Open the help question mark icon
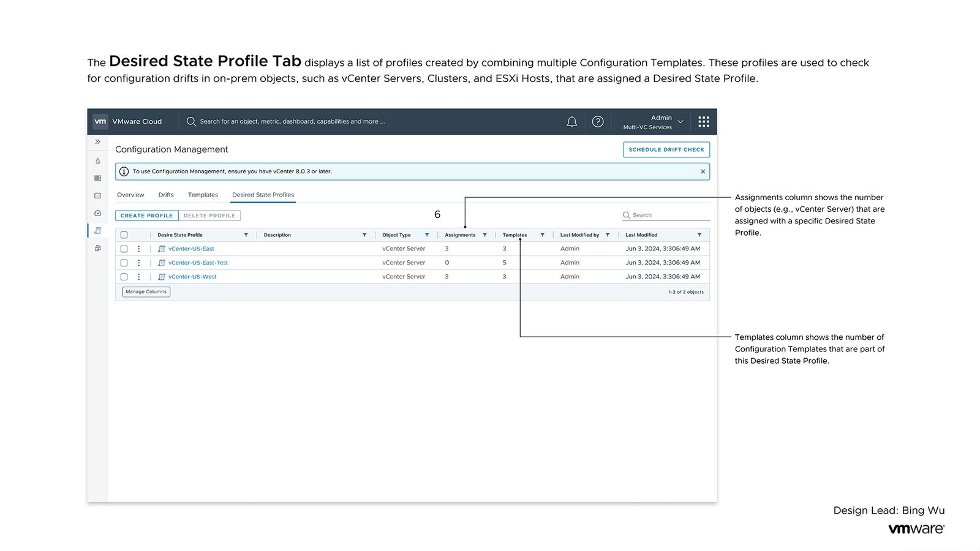Viewport: 980px width, 551px height. (598, 122)
